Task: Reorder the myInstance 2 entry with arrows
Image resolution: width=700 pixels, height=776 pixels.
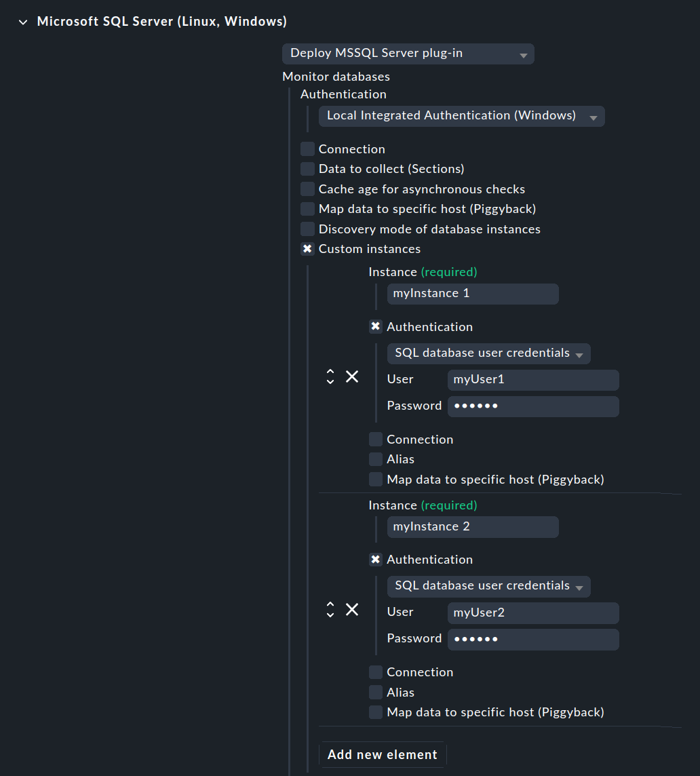Action: coord(330,610)
